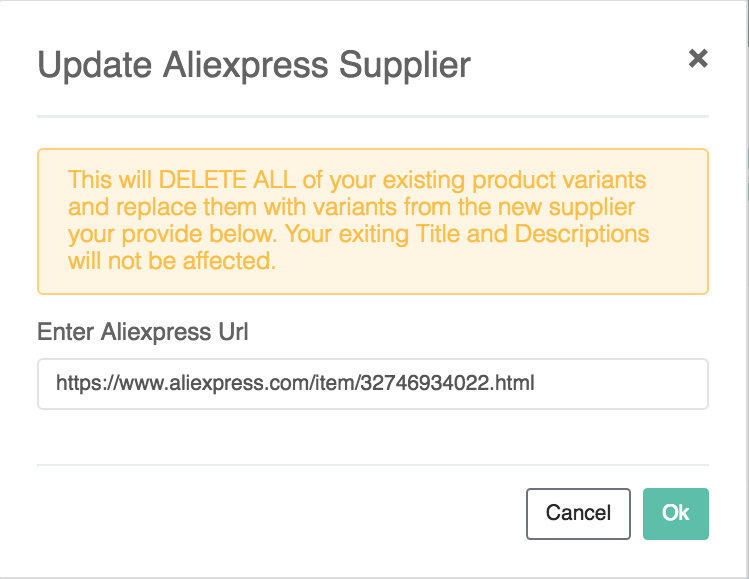Click the X icon in dialog header

(x=698, y=59)
